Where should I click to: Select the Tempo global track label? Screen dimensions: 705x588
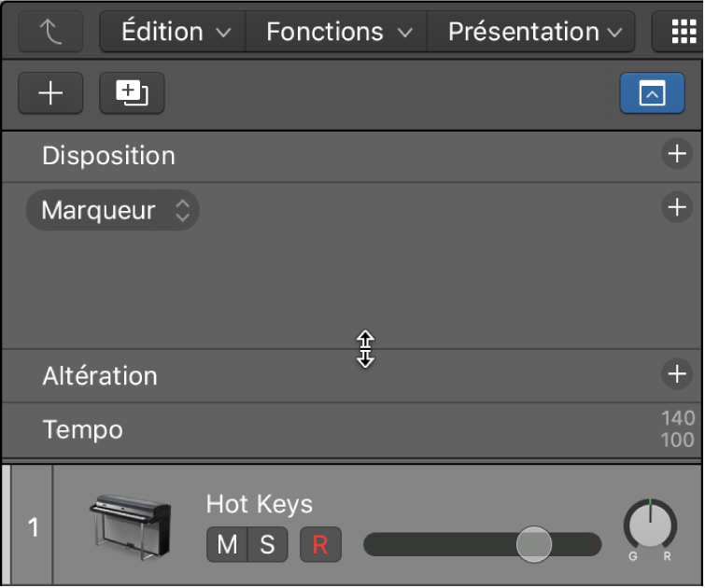click(x=82, y=430)
